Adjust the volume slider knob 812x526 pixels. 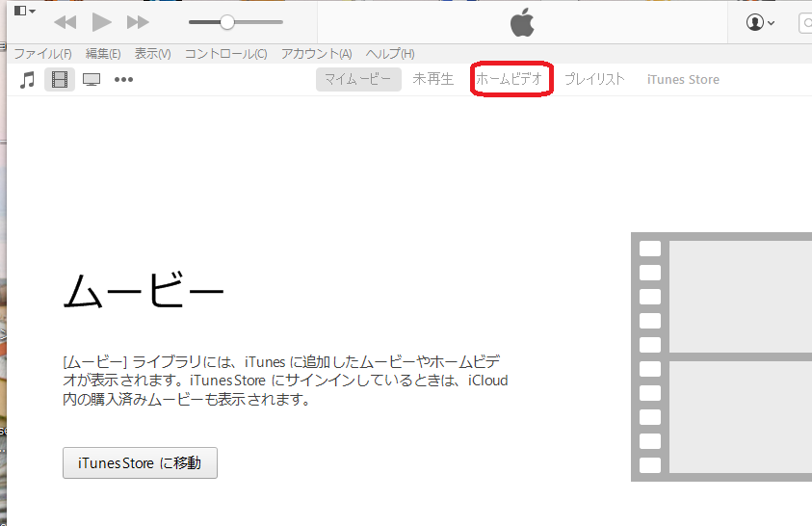tap(226, 22)
